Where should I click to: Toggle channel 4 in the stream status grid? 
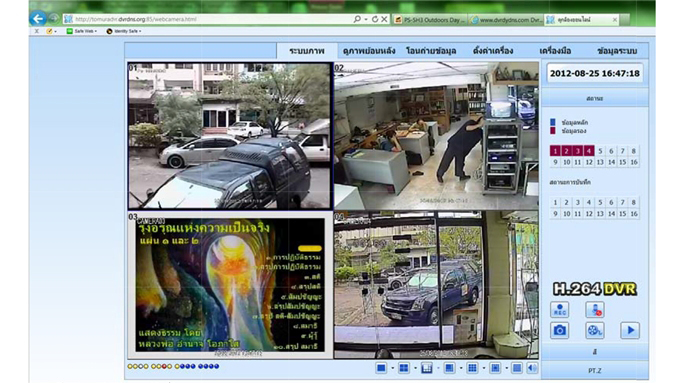click(588, 151)
